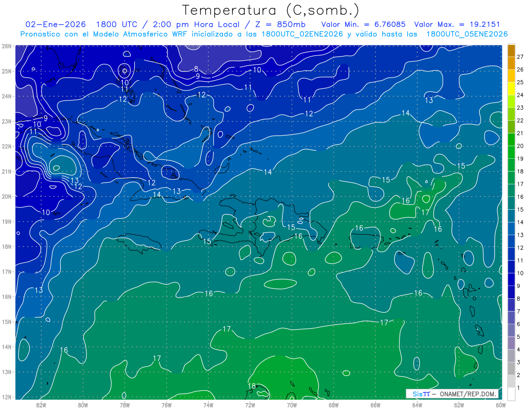Click legend value 7 on the color bar
Viewport: 532px width, 411px height.
[x=518, y=312]
